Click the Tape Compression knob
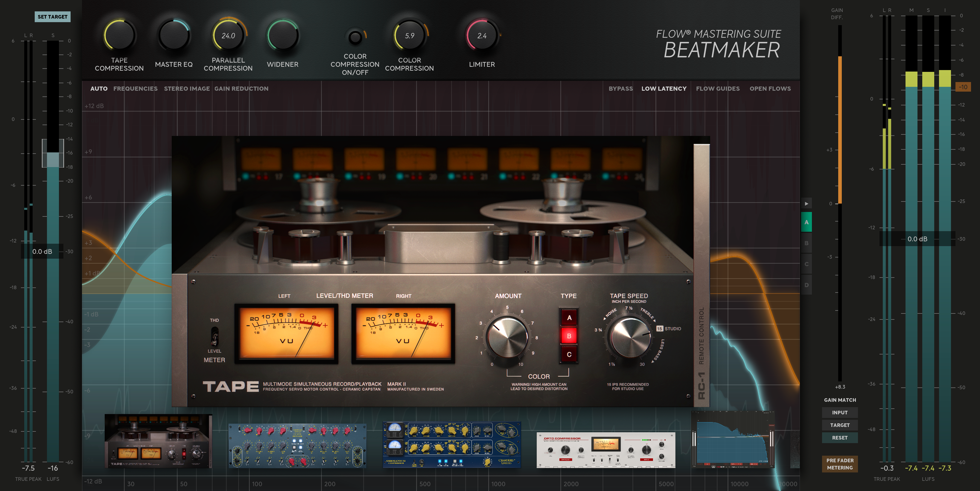980x491 pixels. (119, 35)
